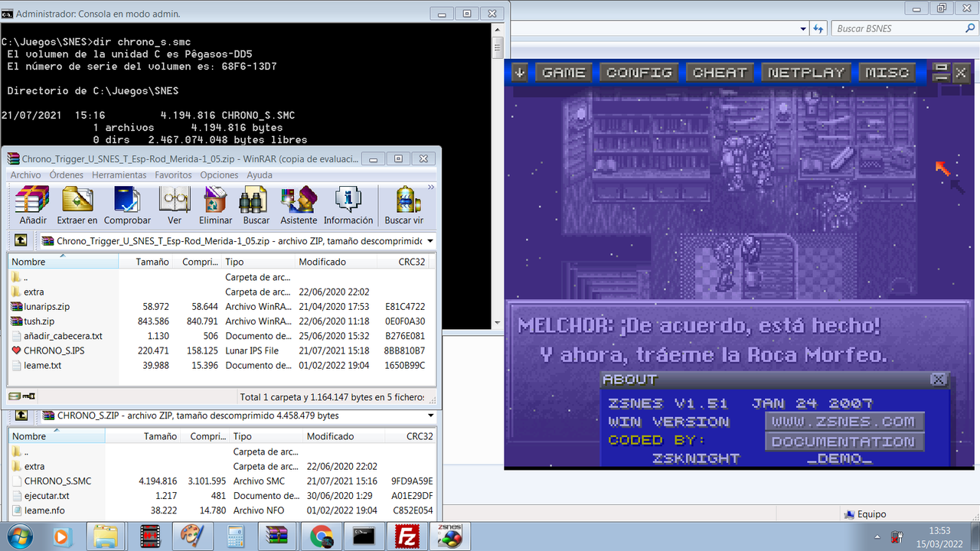The height and width of the screenshot is (551, 980).
Task: Click the down-arrow icon in ZSNES menu bar
Action: (x=520, y=73)
